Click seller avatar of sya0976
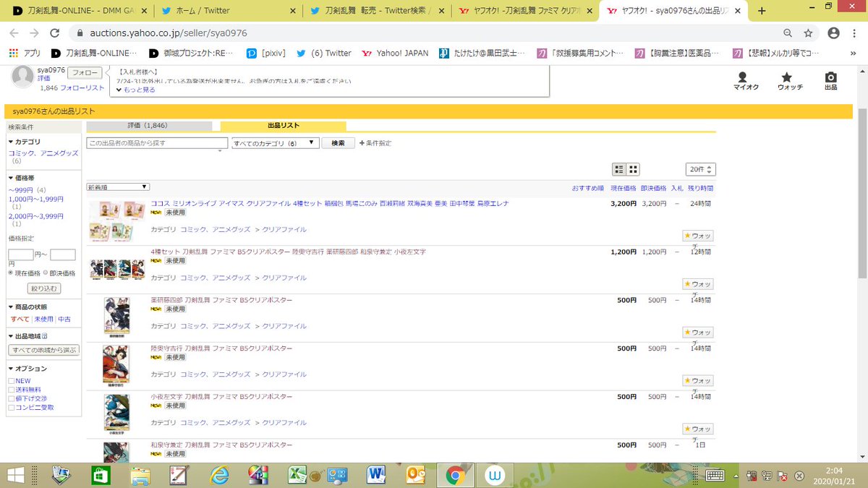Screen dimensions: 868x488 pyautogui.click(x=23, y=75)
